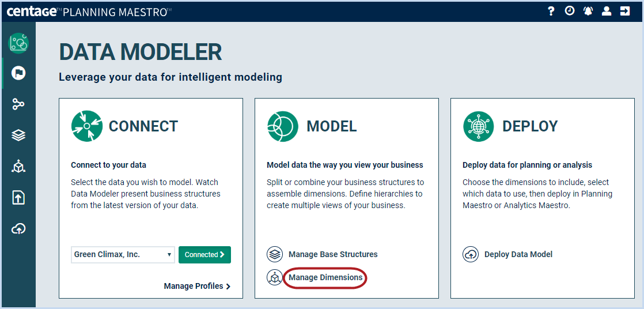Image resolution: width=644 pixels, height=309 pixels.
Task: Click the CONNECT card heading
Action: [143, 126]
